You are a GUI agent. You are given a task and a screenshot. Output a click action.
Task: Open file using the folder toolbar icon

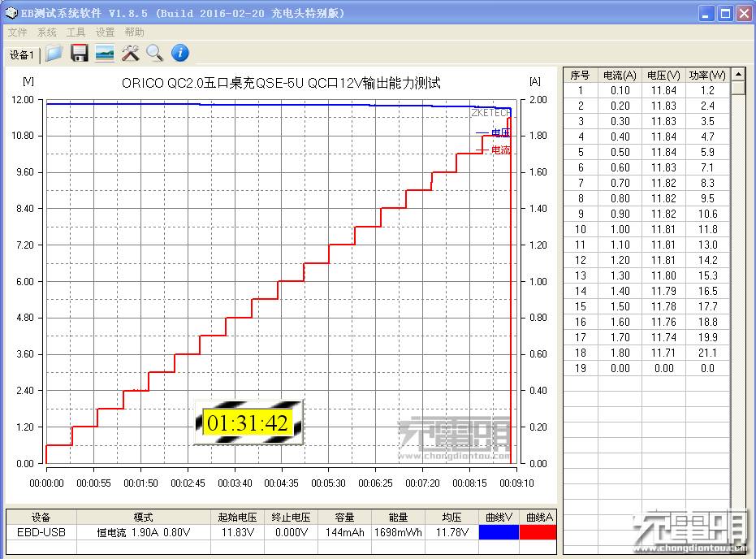pyautogui.click(x=54, y=53)
